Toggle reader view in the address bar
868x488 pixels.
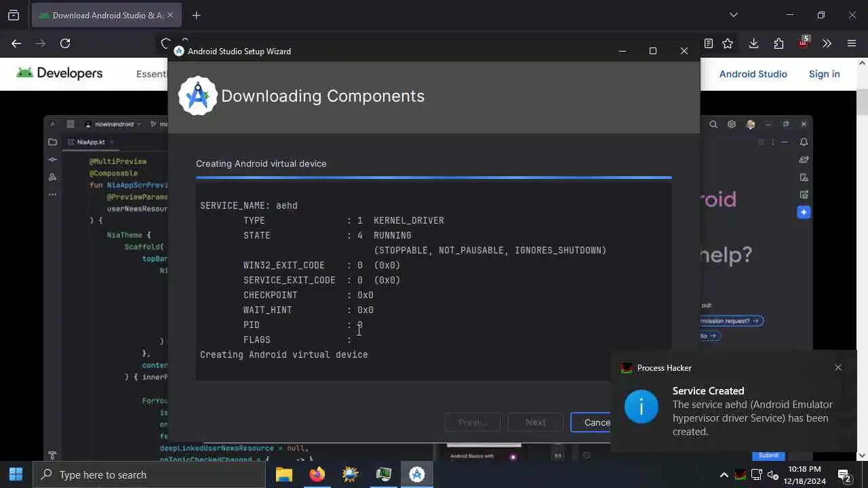[709, 43]
